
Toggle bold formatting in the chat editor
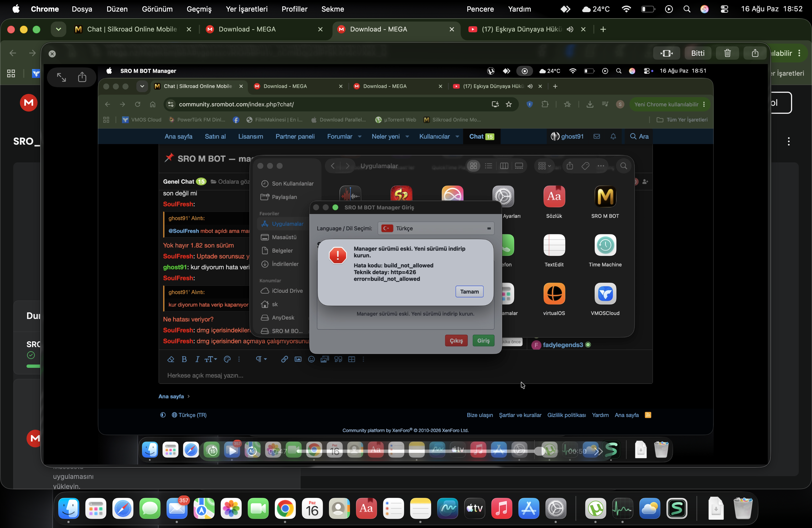[184, 359]
